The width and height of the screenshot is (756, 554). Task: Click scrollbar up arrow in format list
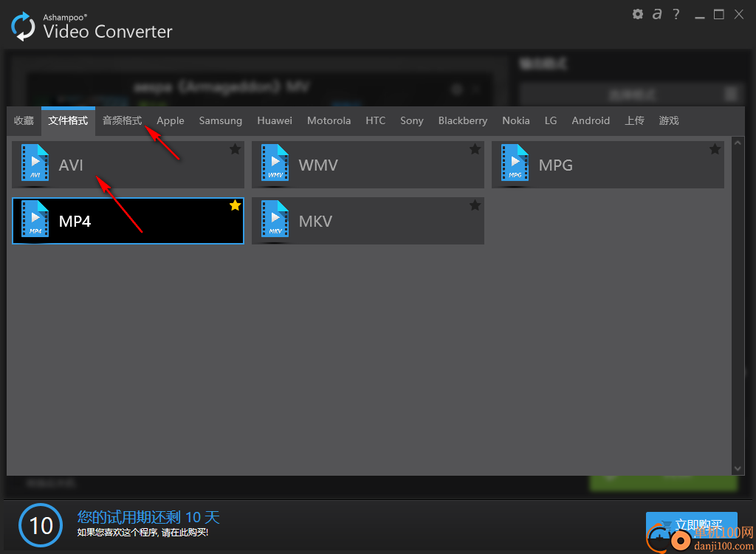click(738, 143)
